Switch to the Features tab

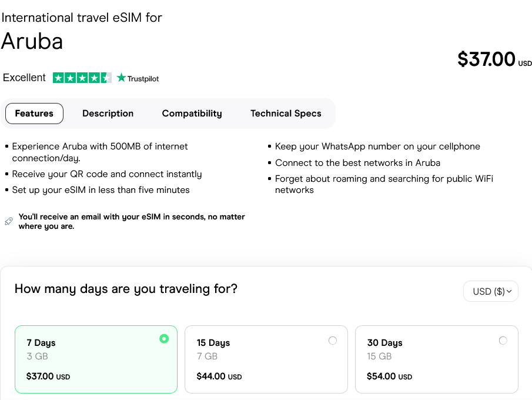[34, 114]
